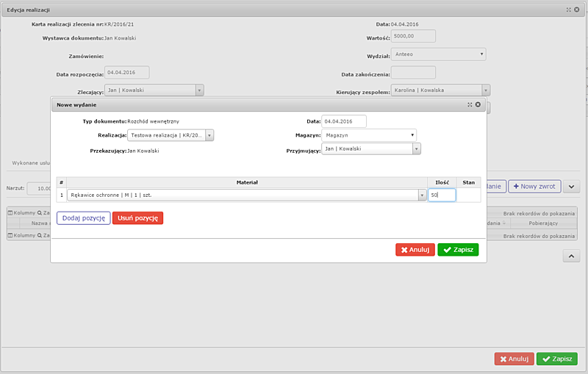
Task: Click the bottom Zapisz button of Edycja realizacji
Action: (x=556, y=359)
